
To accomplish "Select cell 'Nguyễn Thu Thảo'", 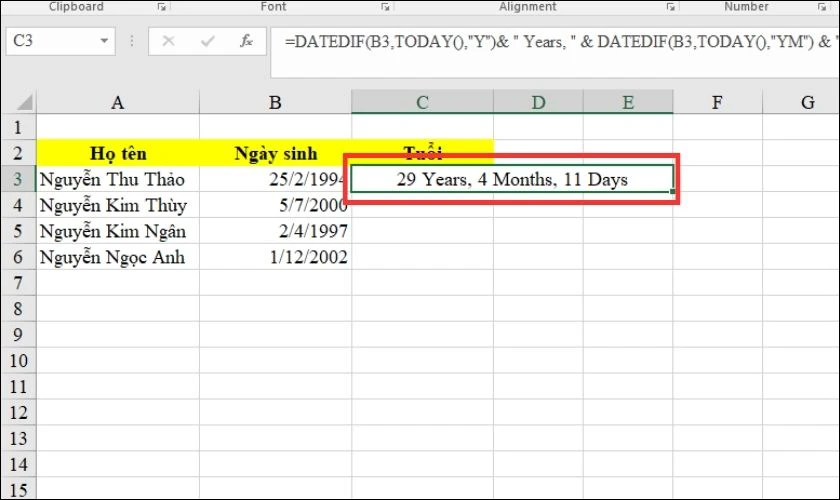I will (118, 179).
